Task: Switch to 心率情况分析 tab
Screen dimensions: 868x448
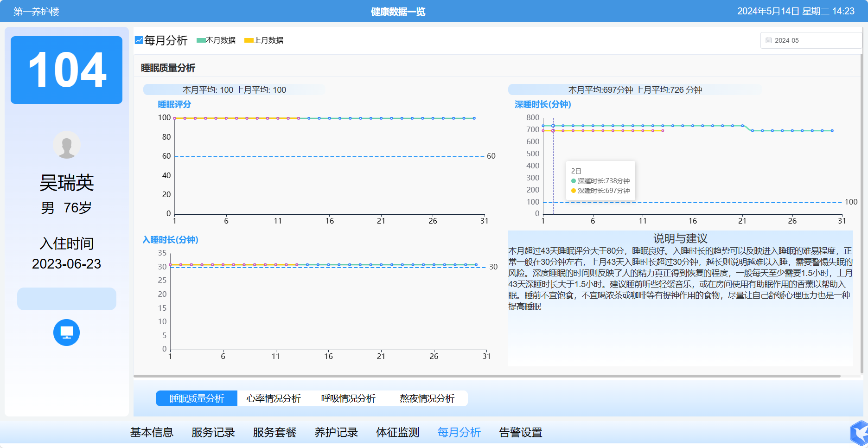Action: coord(274,398)
